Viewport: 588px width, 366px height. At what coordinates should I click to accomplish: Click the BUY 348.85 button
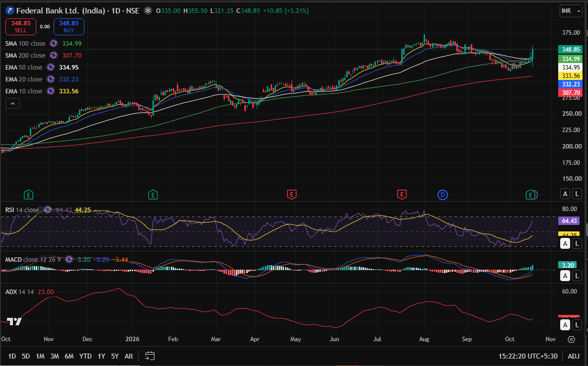pyautogui.click(x=69, y=27)
